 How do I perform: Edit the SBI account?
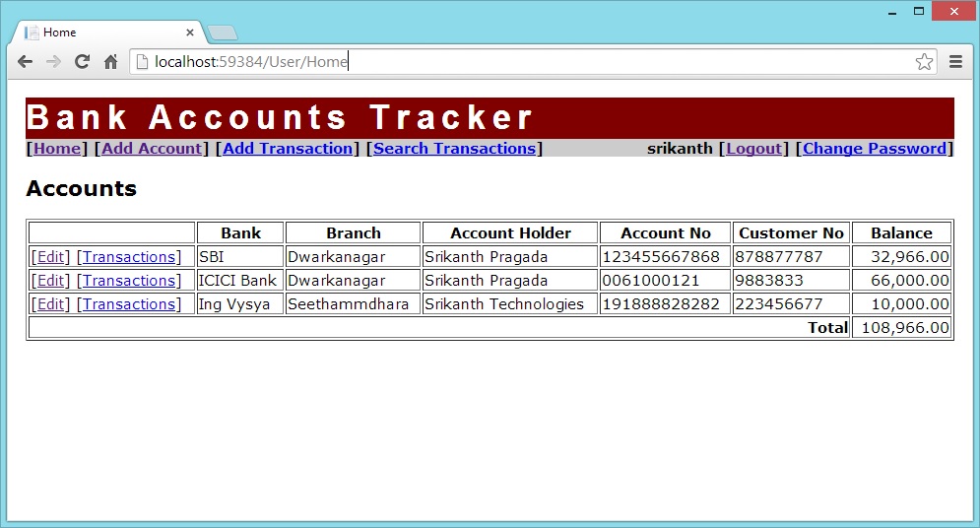[50, 257]
